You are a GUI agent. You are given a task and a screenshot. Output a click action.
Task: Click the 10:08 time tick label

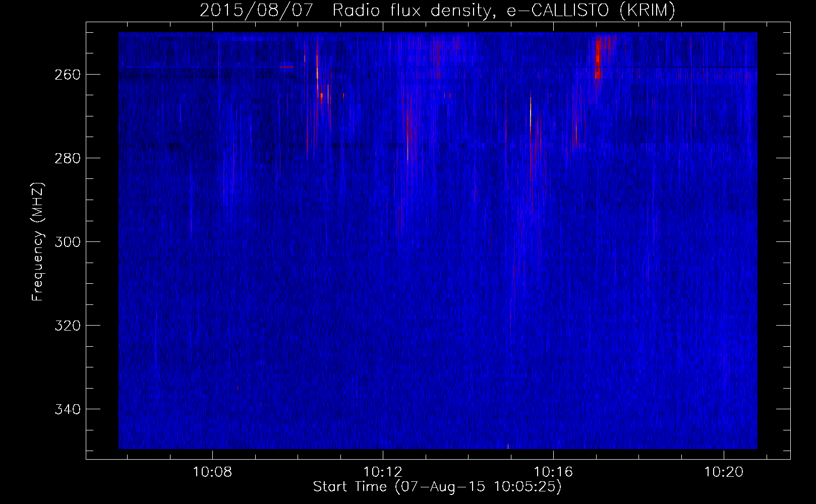pos(212,472)
